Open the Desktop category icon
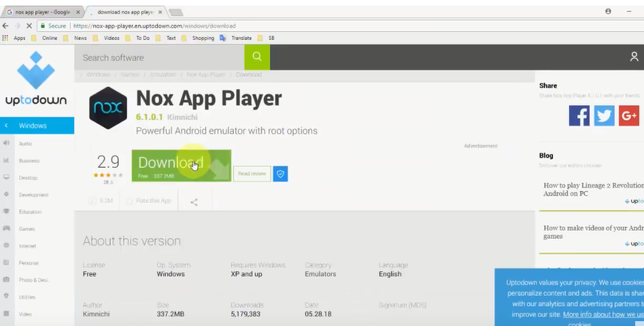644x326 pixels. (6, 177)
